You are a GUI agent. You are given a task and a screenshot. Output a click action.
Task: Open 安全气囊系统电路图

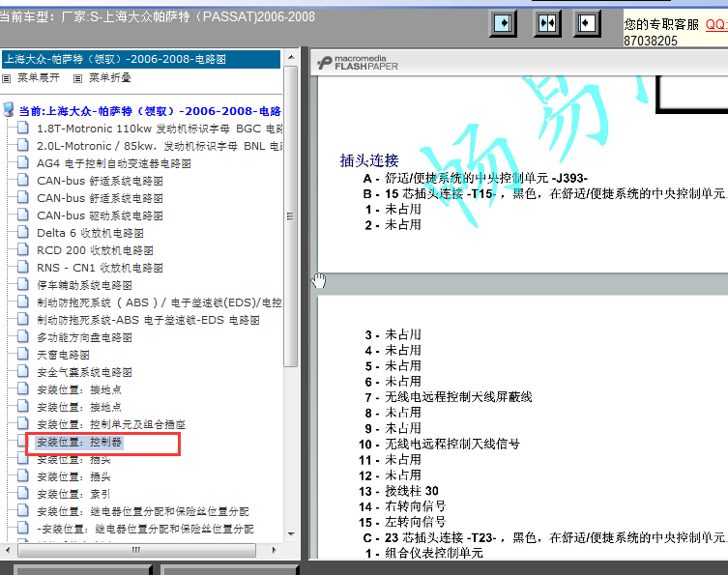coord(84,372)
